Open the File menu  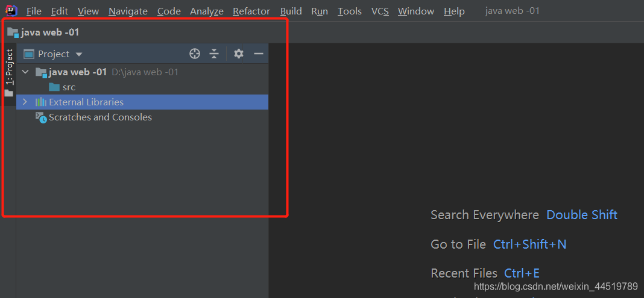pos(34,11)
